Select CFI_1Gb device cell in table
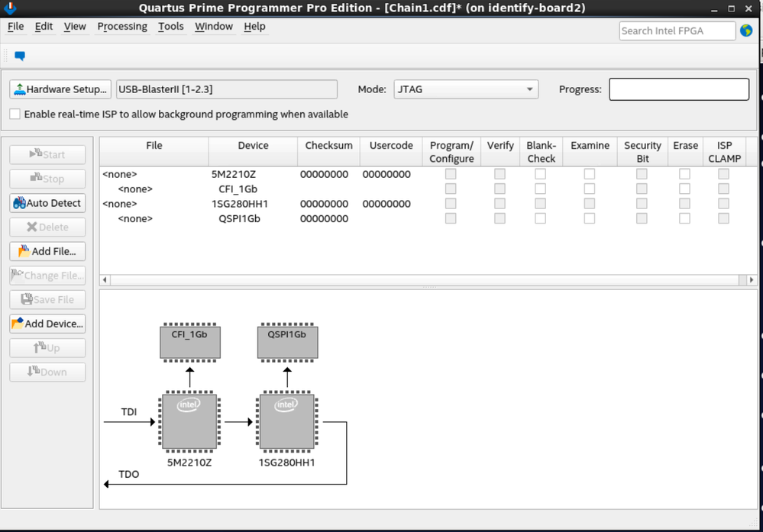 pyautogui.click(x=238, y=189)
